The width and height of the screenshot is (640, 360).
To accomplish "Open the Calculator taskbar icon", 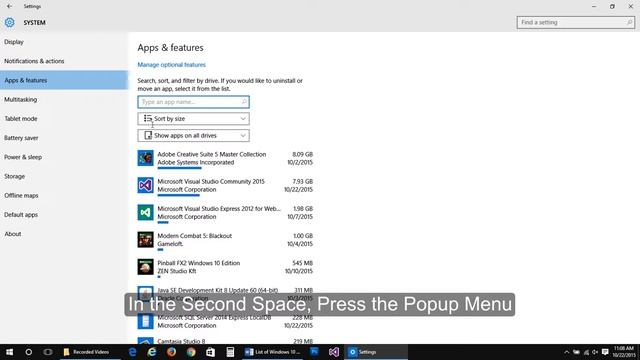I will tap(230, 352).
